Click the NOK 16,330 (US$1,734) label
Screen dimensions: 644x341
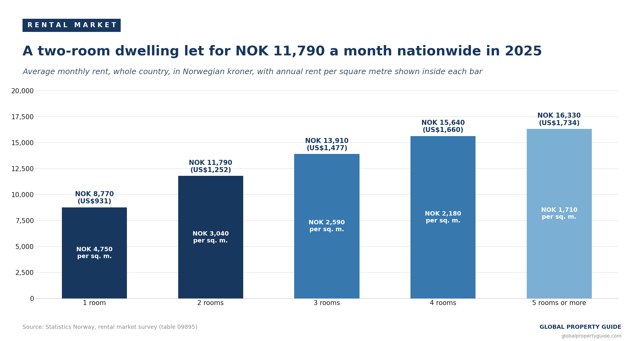pos(559,120)
